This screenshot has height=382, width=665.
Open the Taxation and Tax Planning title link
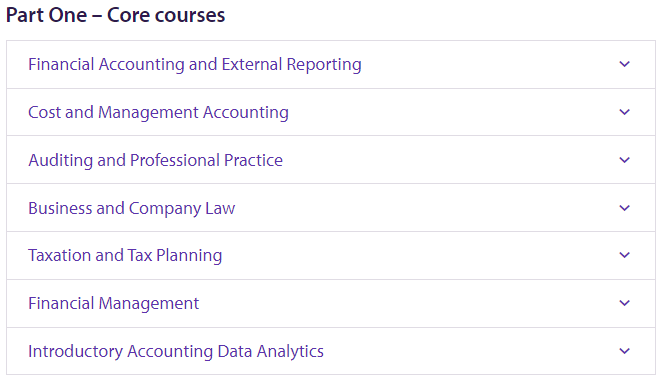pos(125,256)
